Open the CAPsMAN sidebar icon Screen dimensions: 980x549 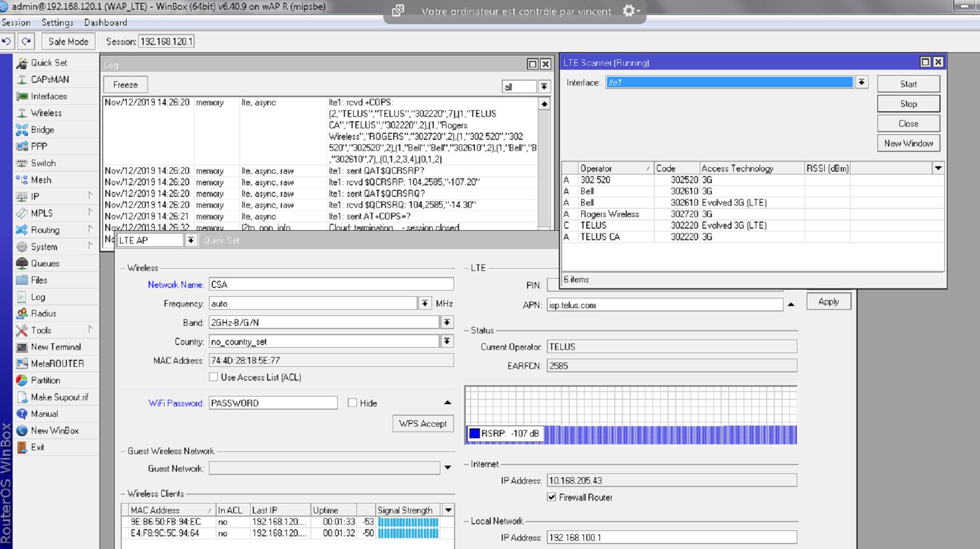pos(22,80)
